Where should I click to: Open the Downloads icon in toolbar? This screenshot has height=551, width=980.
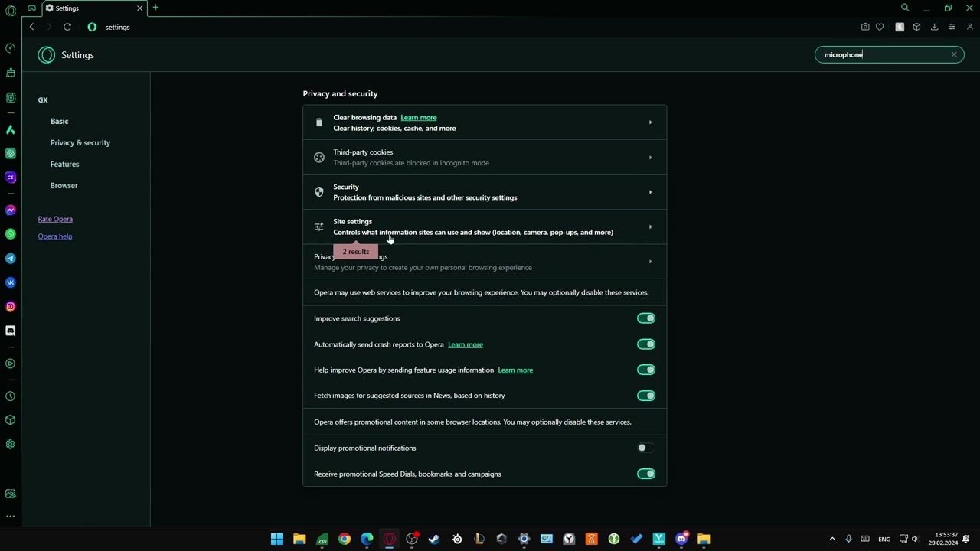click(x=934, y=27)
